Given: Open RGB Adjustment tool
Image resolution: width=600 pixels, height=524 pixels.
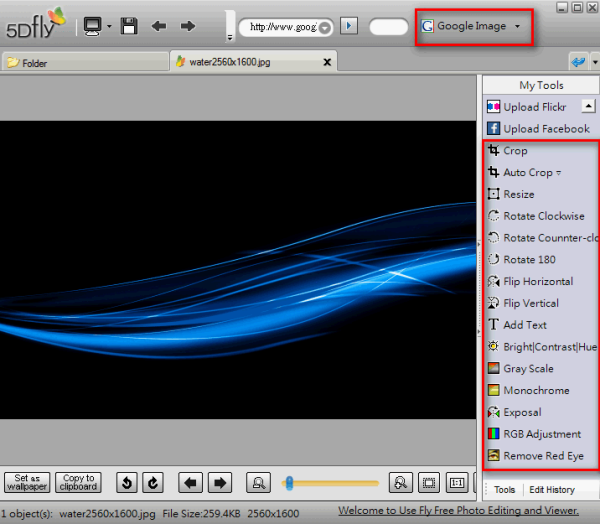Looking at the screenshot, I should coord(542,434).
